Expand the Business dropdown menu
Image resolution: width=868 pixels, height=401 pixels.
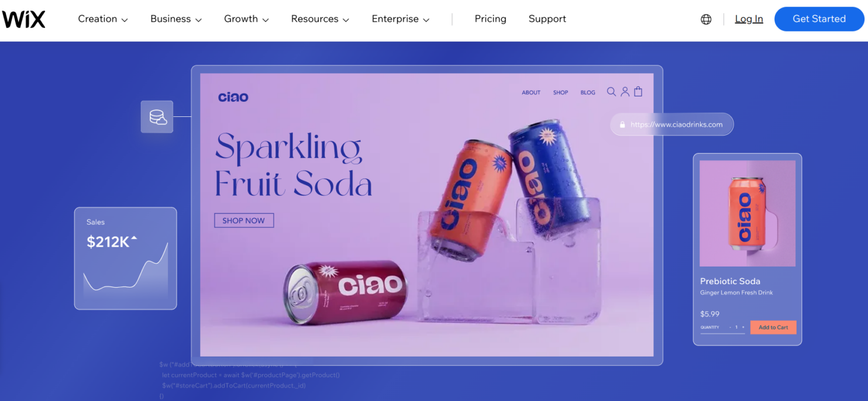(176, 19)
